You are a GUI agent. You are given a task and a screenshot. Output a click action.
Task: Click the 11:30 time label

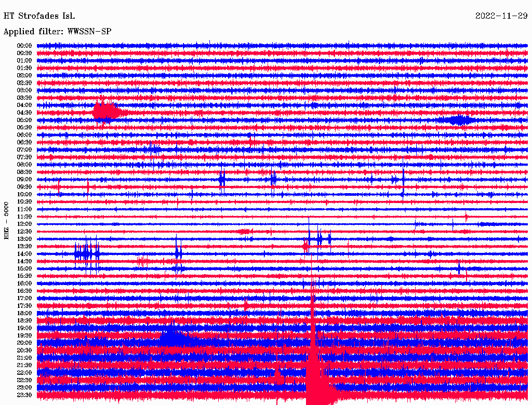pyautogui.click(x=24, y=217)
